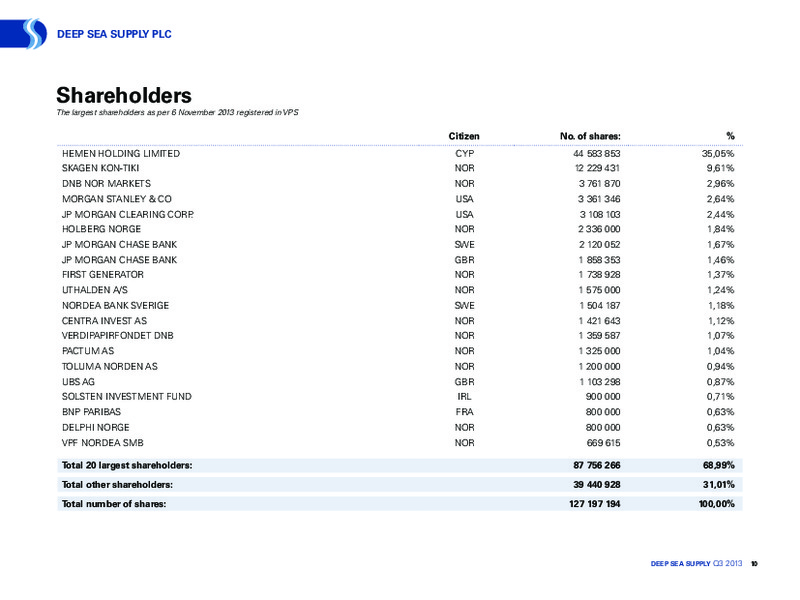Click SWE citizen code for JP Morgan Chase Bank
Viewport: 800px width, 600px height.
click(x=464, y=245)
